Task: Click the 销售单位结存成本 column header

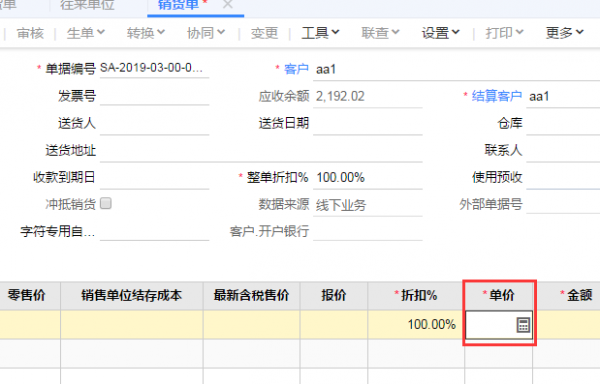Action: pyautogui.click(x=132, y=295)
